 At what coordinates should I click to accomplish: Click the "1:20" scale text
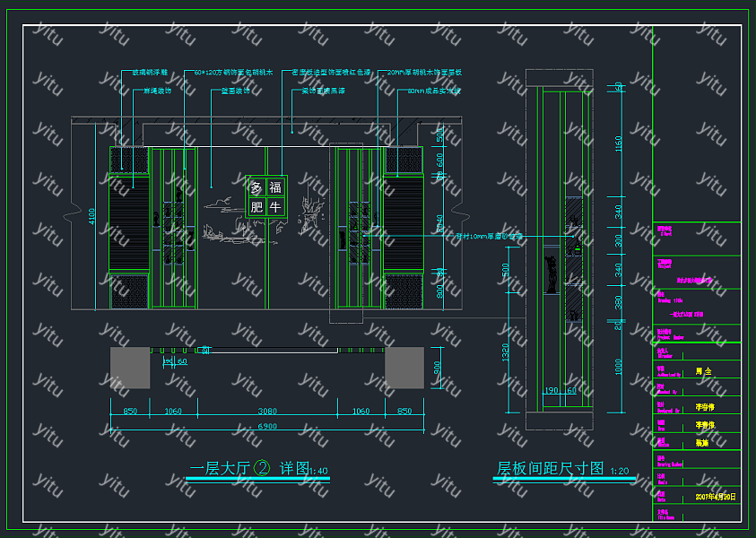(x=620, y=471)
